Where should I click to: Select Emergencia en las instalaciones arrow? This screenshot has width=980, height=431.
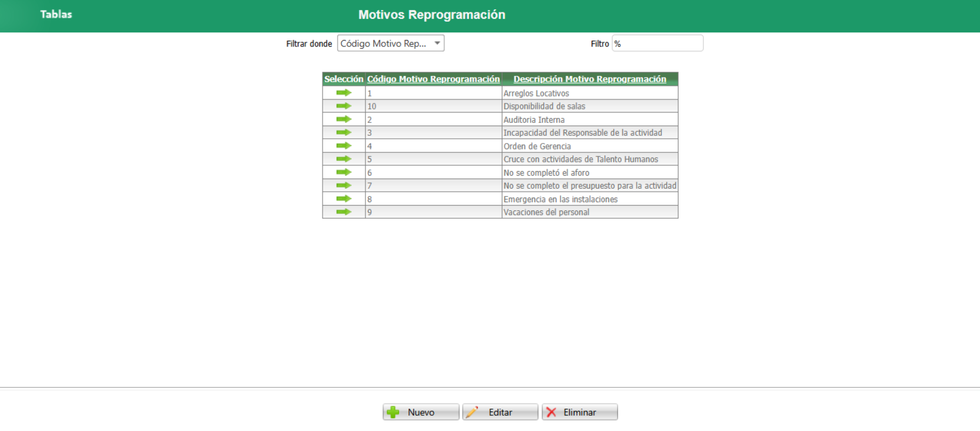(344, 199)
